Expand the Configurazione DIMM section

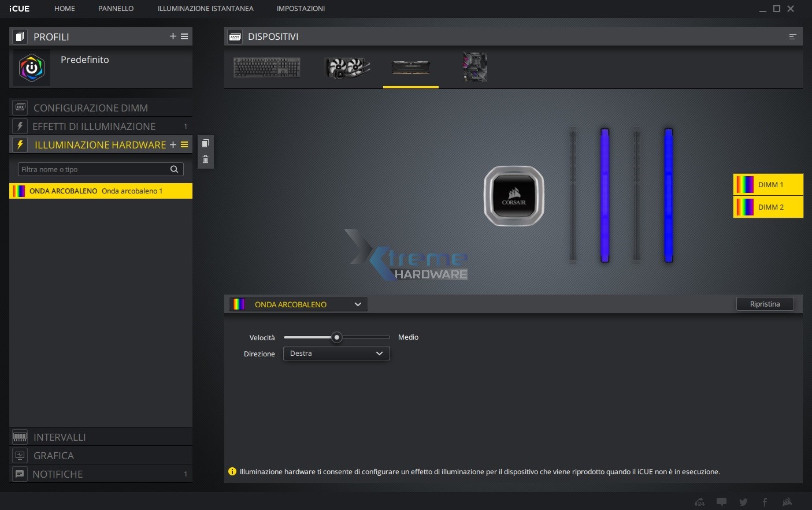coord(91,108)
